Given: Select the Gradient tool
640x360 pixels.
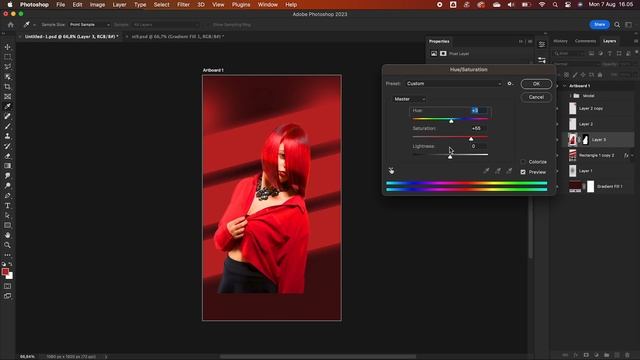Looking at the screenshot, I should tap(7, 166).
